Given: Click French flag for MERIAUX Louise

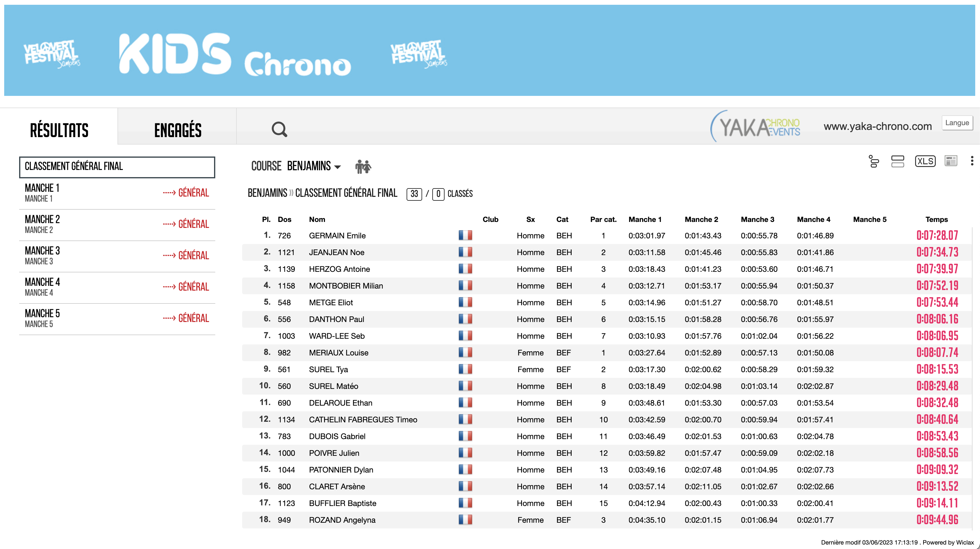Looking at the screenshot, I should point(465,352).
